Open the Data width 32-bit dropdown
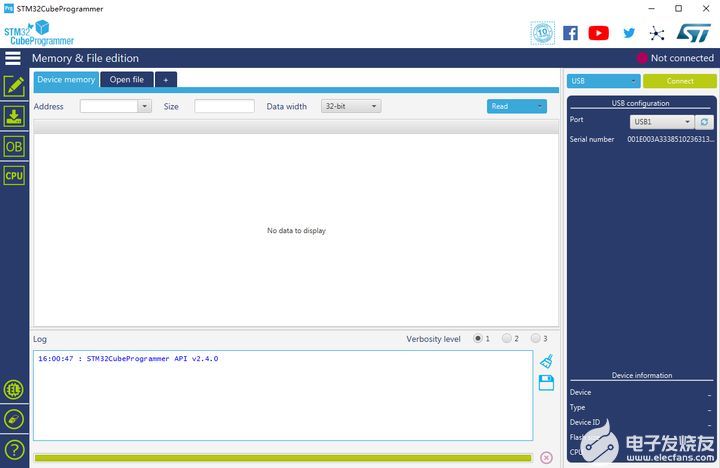 click(x=351, y=107)
